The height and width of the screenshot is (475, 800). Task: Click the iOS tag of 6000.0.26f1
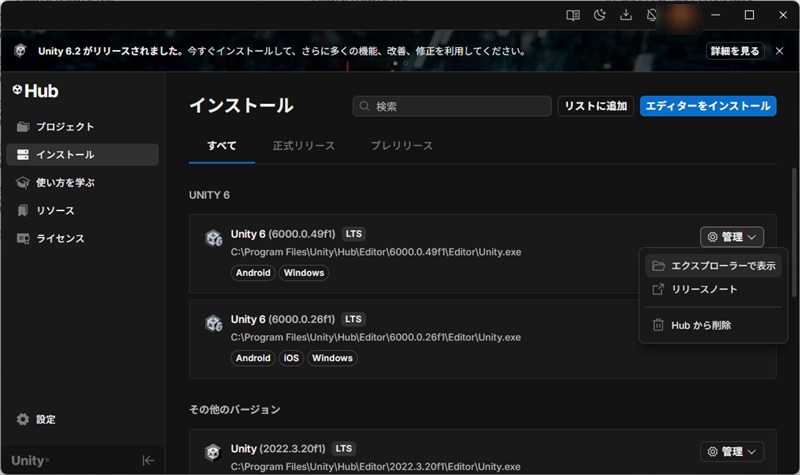click(x=291, y=358)
